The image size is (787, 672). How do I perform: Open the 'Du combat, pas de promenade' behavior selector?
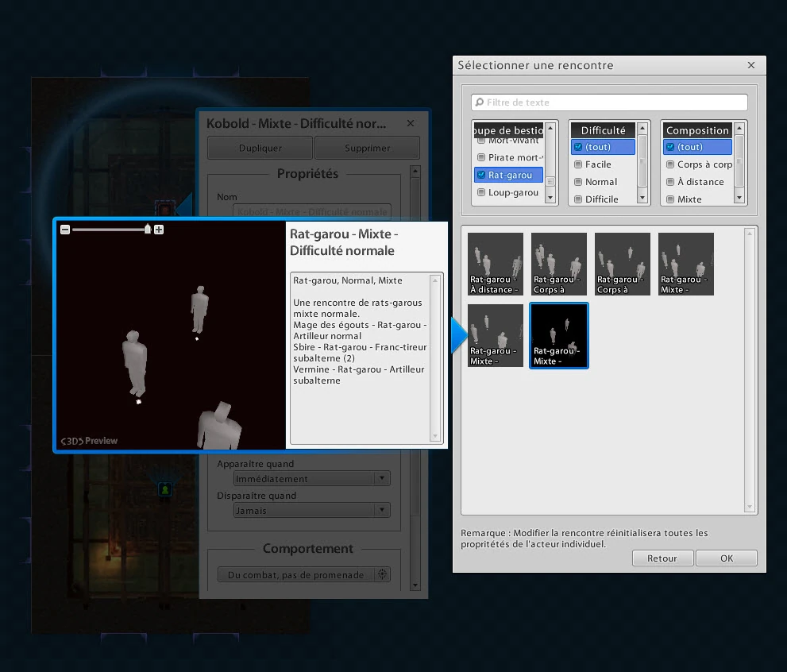coord(295,574)
